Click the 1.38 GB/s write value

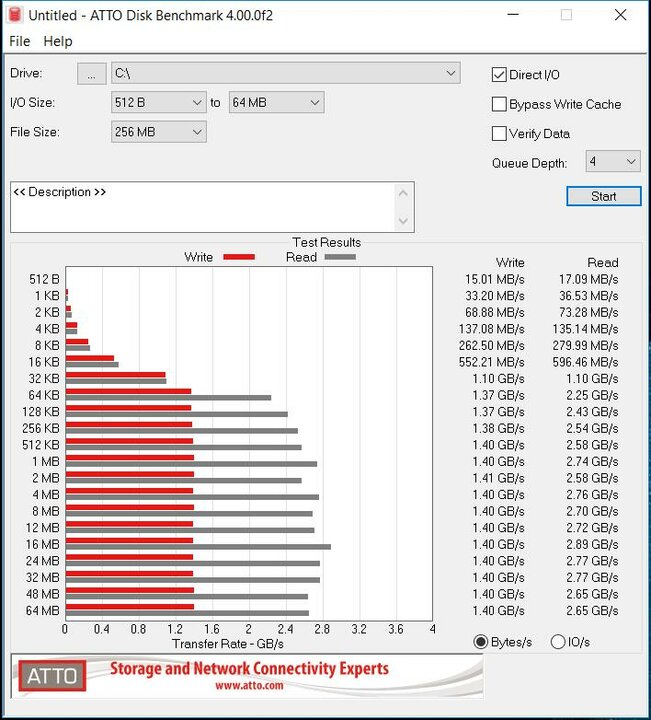[x=499, y=428]
